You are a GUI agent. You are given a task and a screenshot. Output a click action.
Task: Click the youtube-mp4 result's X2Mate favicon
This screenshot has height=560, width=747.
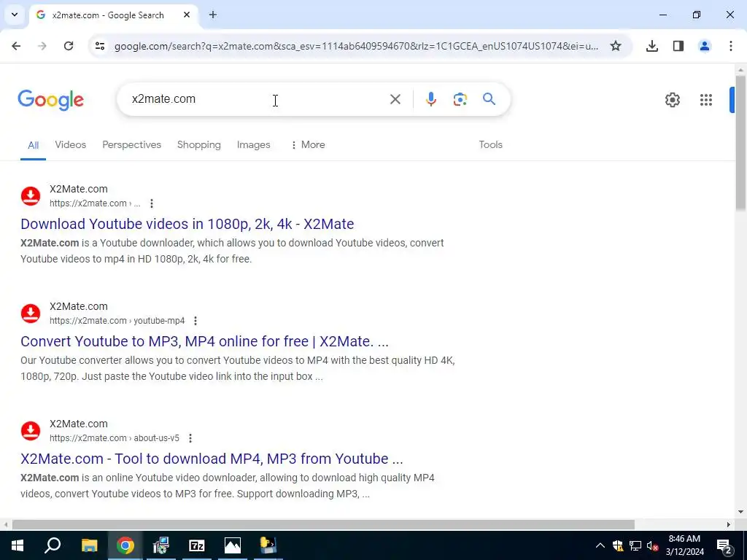coord(31,314)
